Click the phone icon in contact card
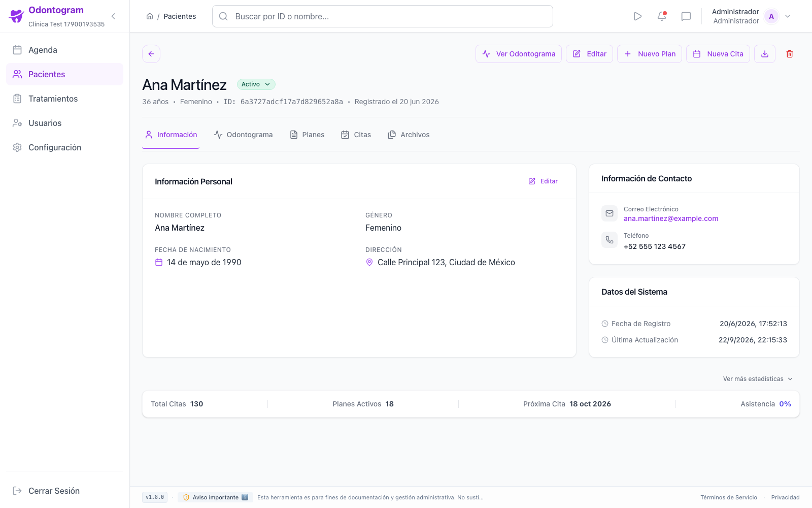The width and height of the screenshot is (812, 508). (x=610, y=240)
